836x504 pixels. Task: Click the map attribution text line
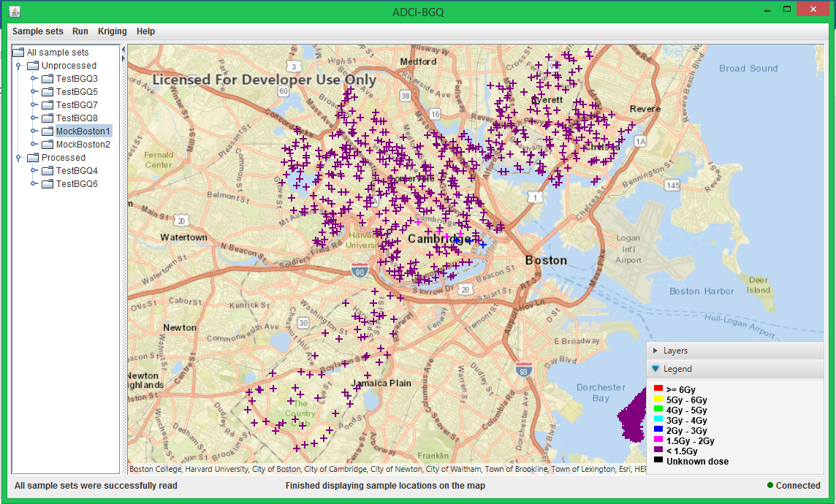pos(387,469)
